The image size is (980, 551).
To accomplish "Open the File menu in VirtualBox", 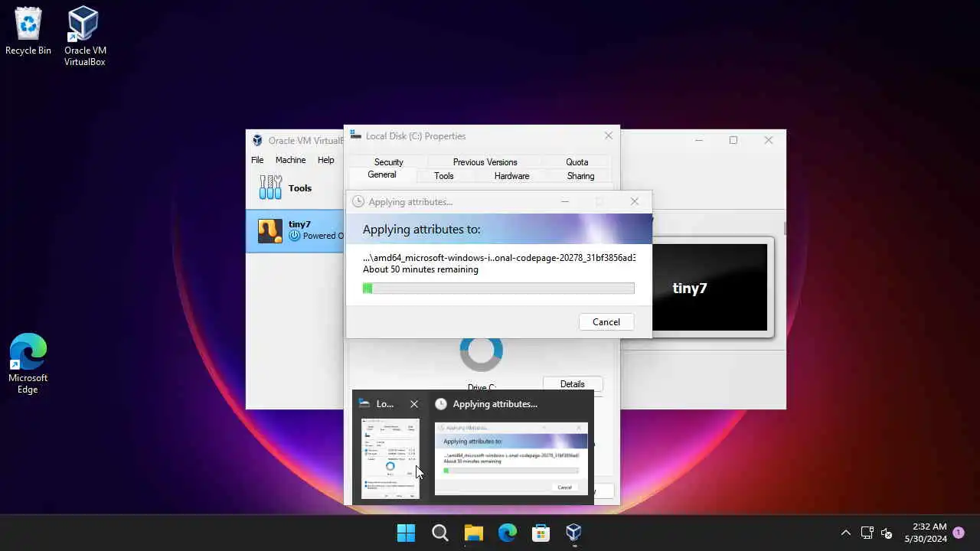I will pos(257,160).
